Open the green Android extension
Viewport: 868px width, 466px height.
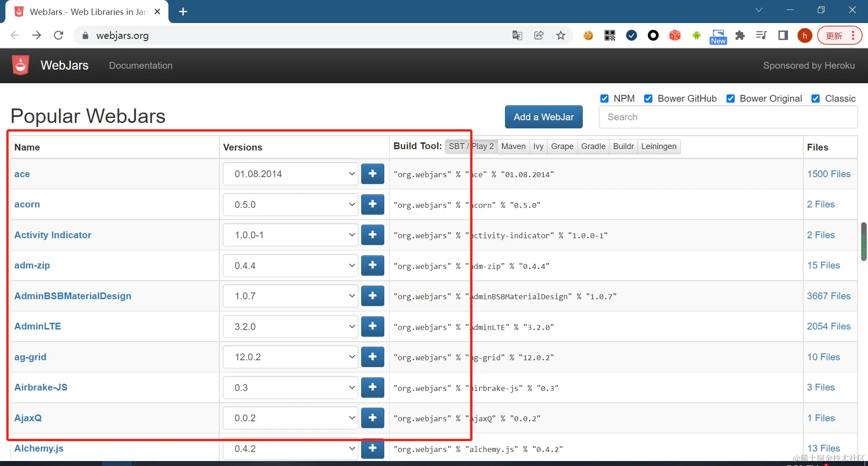[x=697, y=35]
